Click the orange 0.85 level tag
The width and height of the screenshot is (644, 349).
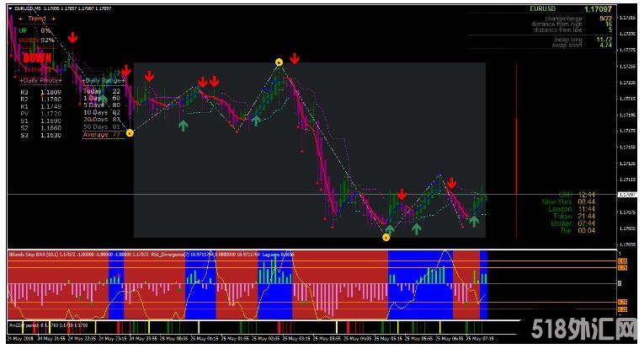pos(622,261)
